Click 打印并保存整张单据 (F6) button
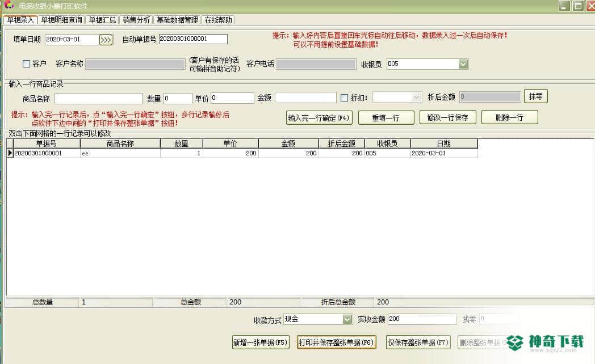Viewport: 595px width, 364px height. tap(337, 342)
